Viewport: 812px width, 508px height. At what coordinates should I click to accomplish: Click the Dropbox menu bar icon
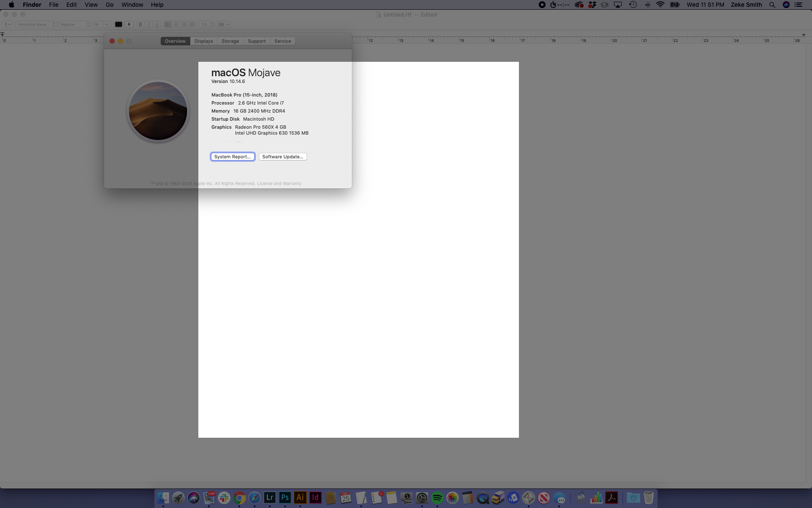(x=592, y=5)
